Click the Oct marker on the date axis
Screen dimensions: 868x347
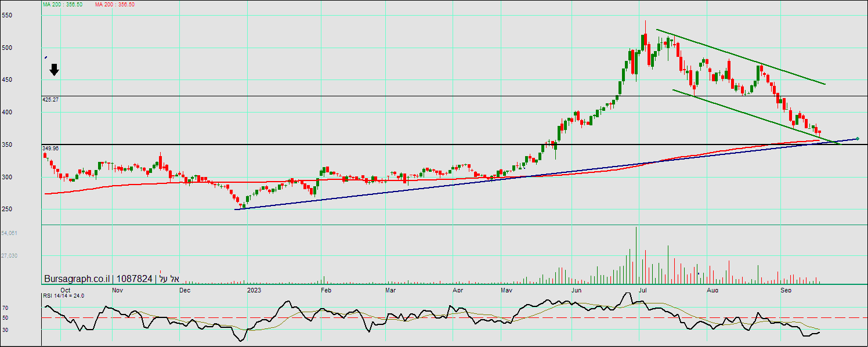pyautogui.click(x=66, y=290)
